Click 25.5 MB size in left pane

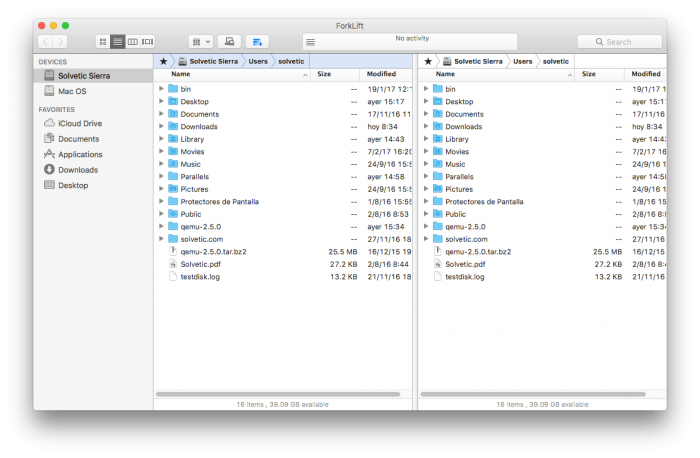coord(342,252)
